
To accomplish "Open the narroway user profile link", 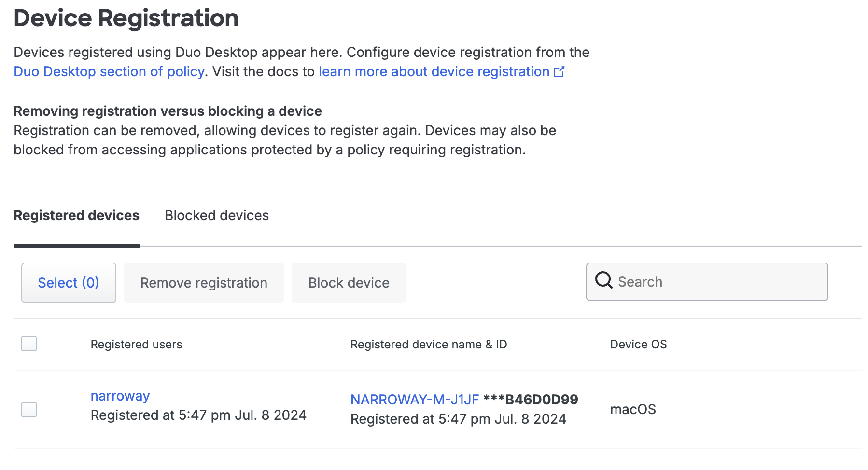I will (120, 396).
